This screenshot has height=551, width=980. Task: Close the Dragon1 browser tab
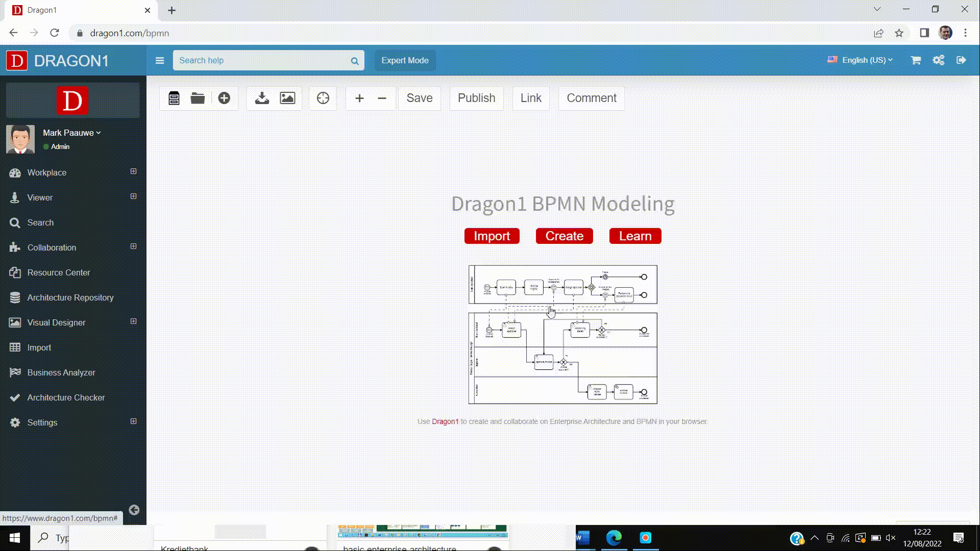148,10
